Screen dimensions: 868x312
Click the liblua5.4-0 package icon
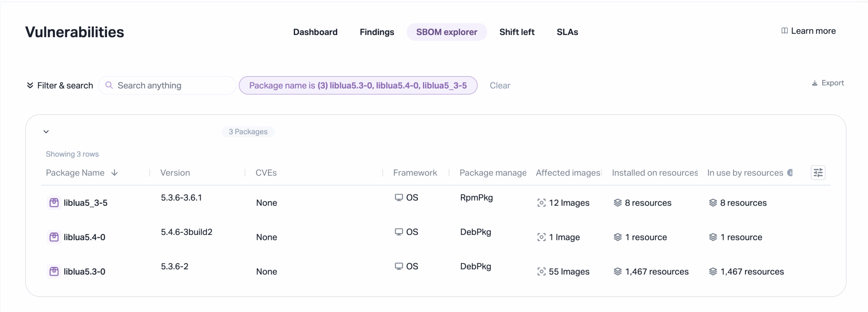pos(54,237)
